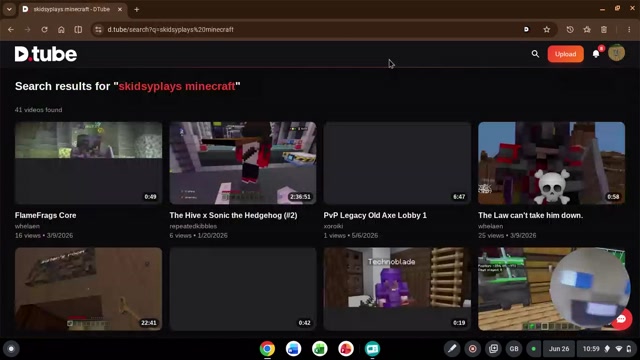The image size is (640, 360).
Task: Click the 16 views • 3/9/2026 text
Action: point(44,236)
